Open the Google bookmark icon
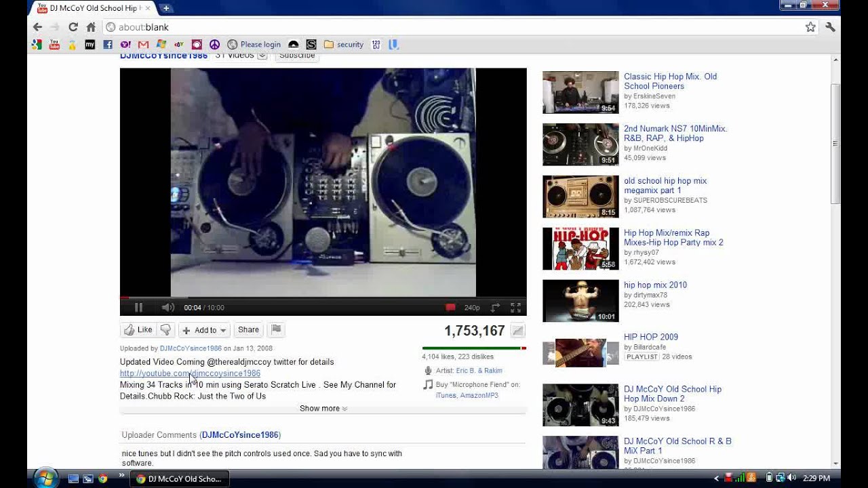Screen dimensions: 868x488 pos(37,45)
